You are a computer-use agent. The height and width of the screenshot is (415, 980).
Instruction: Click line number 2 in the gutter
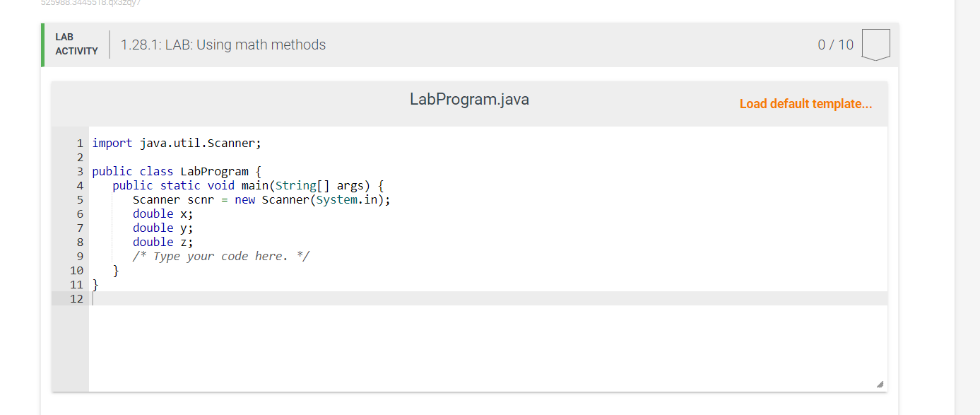coord(80,157)
